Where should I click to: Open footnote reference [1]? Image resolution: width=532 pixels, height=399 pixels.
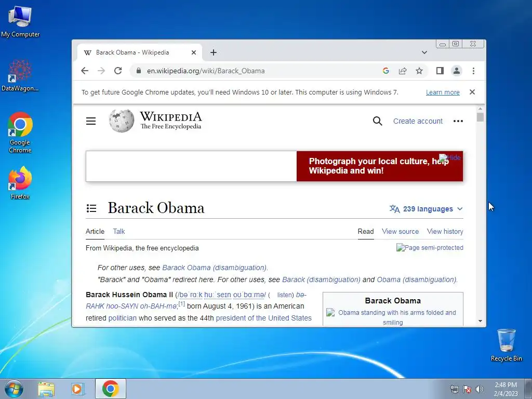pyautogui.click(x=182, y=303)
